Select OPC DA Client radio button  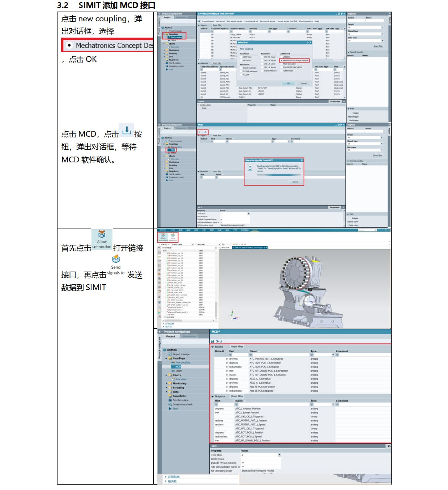point(262,57)
